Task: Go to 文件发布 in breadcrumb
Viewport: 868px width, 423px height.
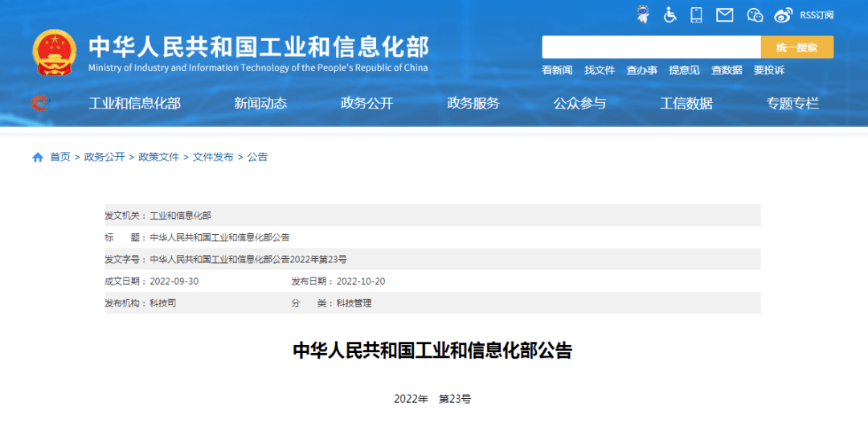Action: [x=213, y=158]
